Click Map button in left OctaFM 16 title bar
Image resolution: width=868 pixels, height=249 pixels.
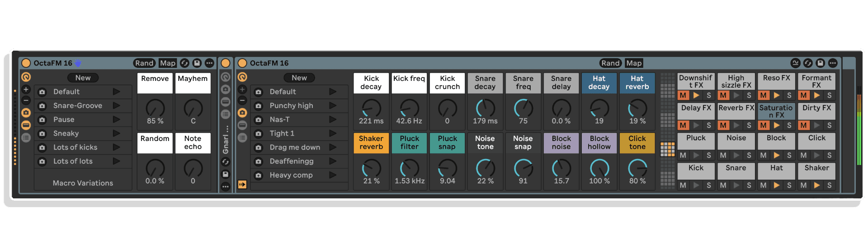168,63
